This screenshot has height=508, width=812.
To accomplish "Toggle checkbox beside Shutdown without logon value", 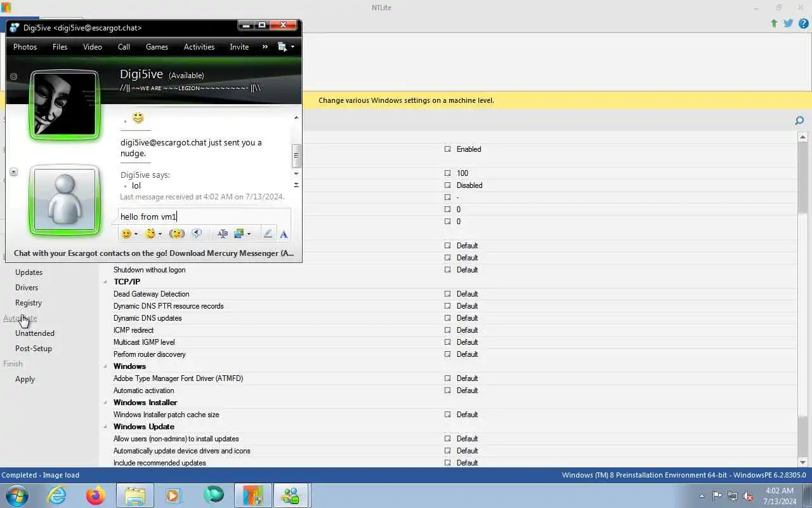I will click(x=447, y=270).
